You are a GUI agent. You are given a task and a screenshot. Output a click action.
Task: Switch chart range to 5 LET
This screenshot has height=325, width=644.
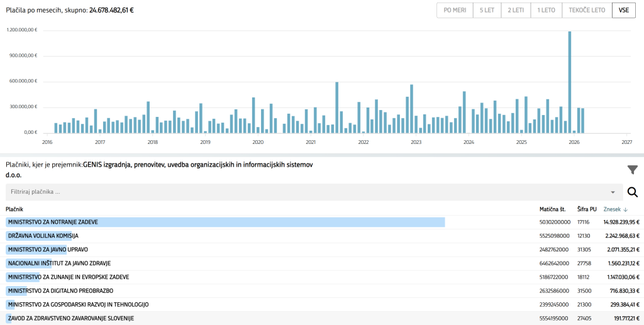tap(486, 11)
